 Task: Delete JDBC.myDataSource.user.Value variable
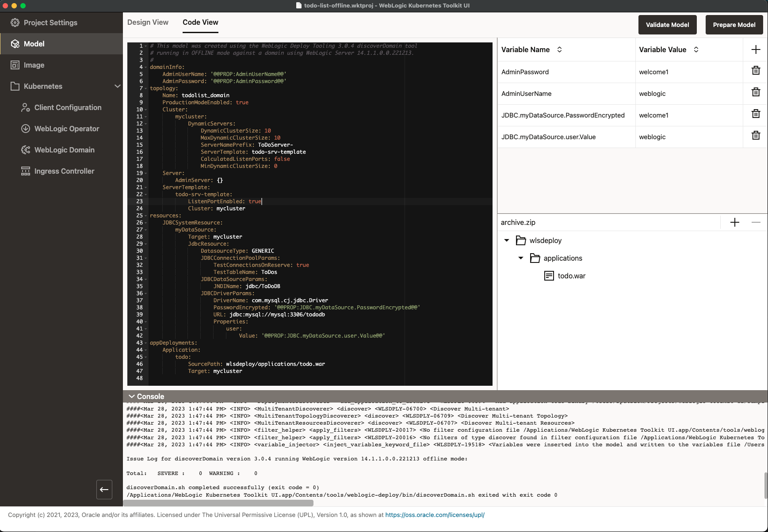click(x=756, y=136)
